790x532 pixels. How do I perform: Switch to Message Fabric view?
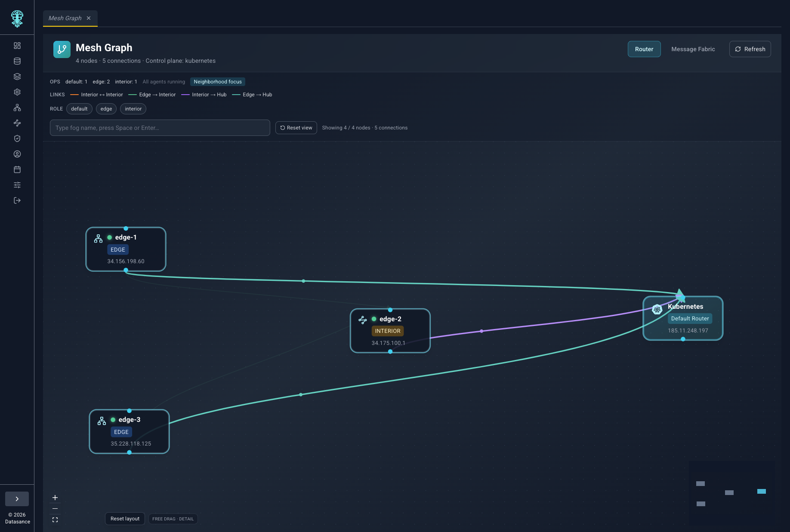tap(693, 49)
